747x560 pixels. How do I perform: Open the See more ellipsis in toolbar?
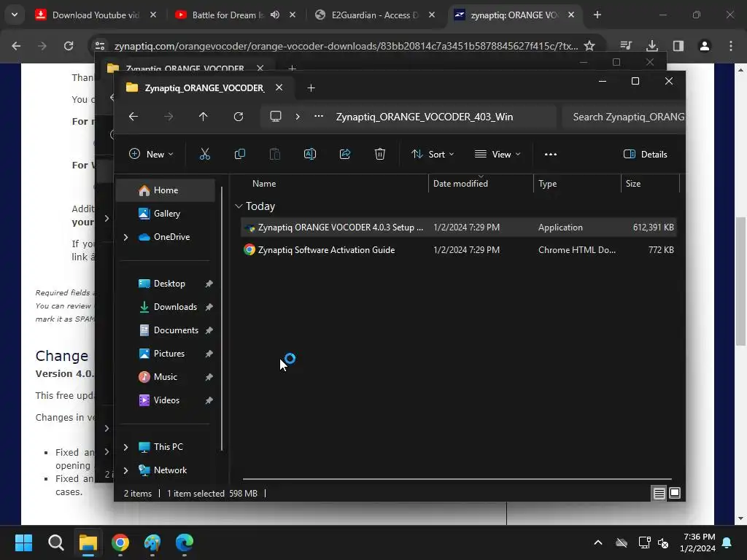[x=550, y=155]
